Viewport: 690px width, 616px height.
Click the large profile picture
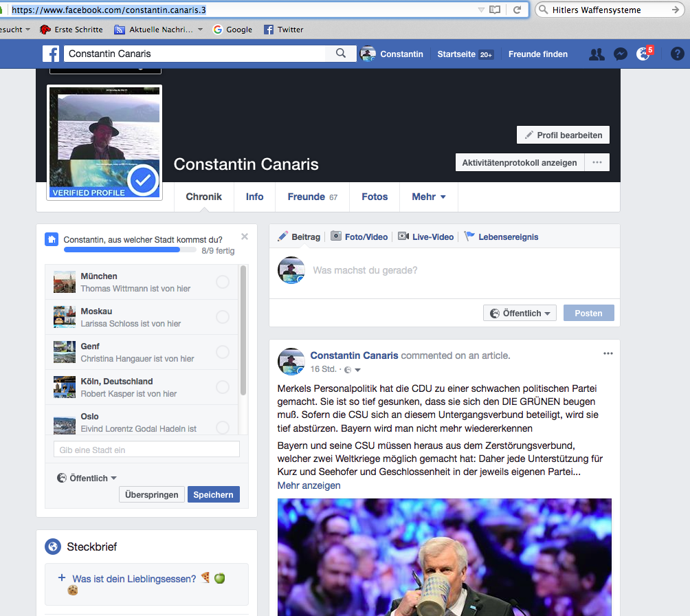[x=104, y=143]
